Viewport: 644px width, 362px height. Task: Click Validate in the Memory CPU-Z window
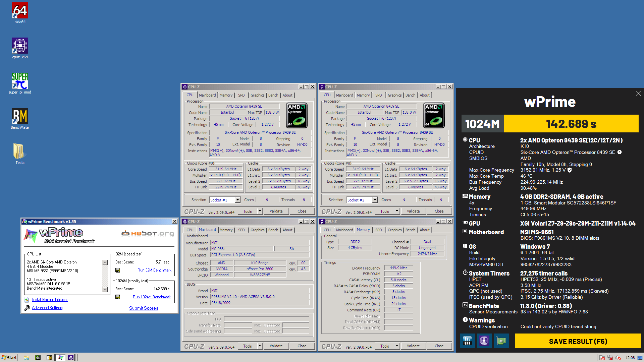[x=413, y=346]
